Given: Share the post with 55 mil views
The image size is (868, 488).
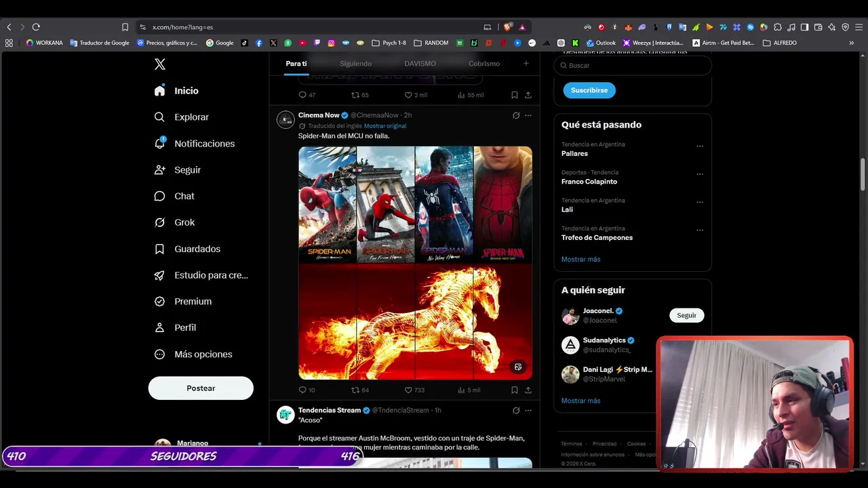Looking at the screenshot, I should pos(528,95).
